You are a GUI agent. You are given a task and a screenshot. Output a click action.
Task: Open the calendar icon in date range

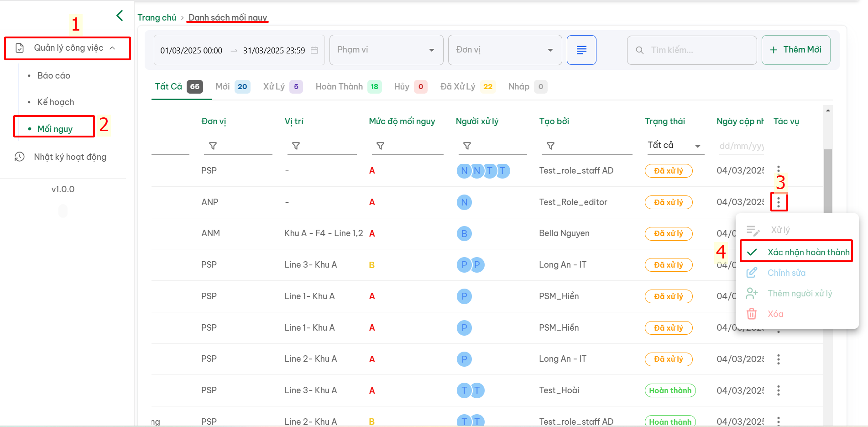[x=314, y=50]
